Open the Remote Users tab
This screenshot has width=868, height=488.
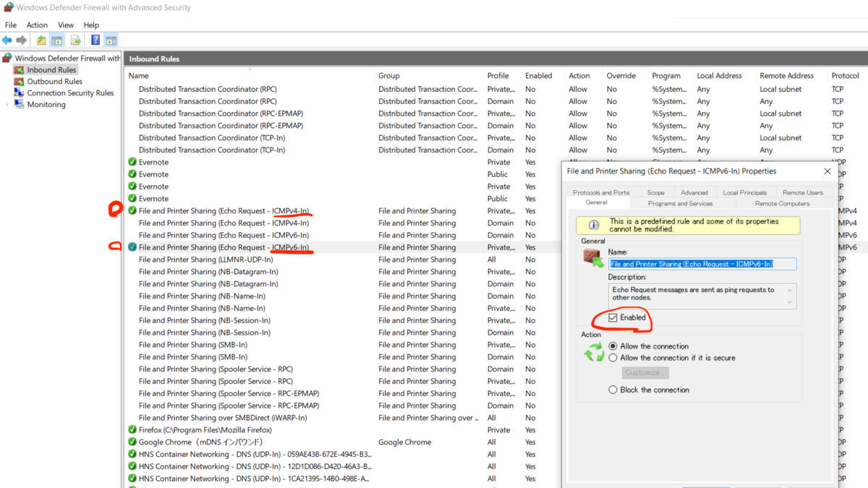click(803, 192)
